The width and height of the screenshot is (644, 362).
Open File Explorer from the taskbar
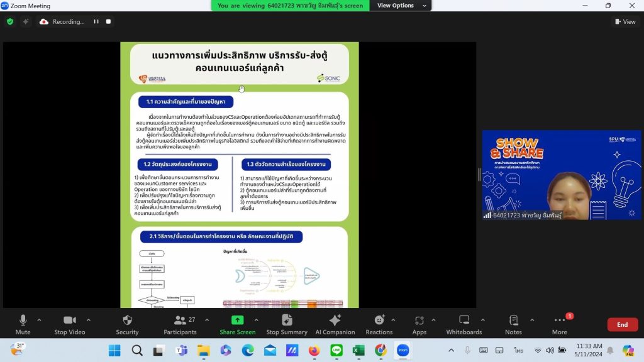[x=204, y=350]
